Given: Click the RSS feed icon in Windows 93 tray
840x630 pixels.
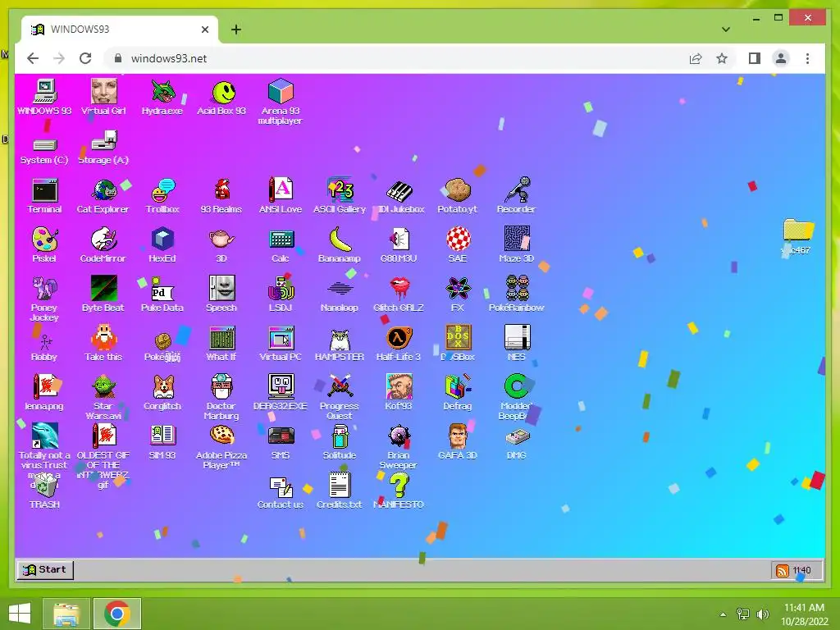Looking at the screenshot, I should tap(782, 571).
